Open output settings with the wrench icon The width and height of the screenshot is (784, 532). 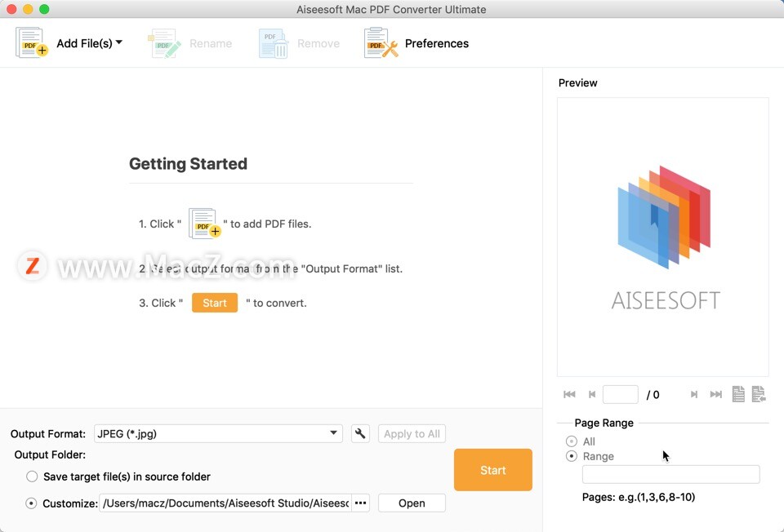(x=360, y=433)
